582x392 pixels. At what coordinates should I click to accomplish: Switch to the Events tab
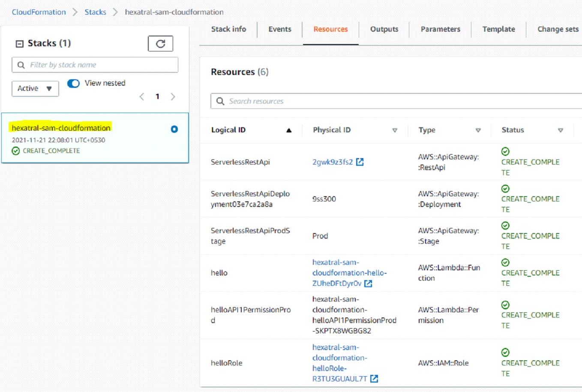279,29
